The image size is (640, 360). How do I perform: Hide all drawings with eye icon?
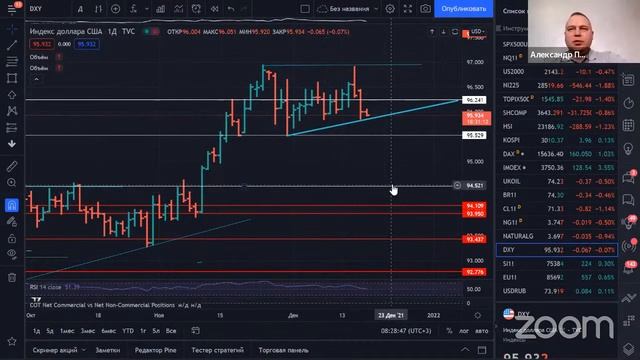click(x=12, y=254)
